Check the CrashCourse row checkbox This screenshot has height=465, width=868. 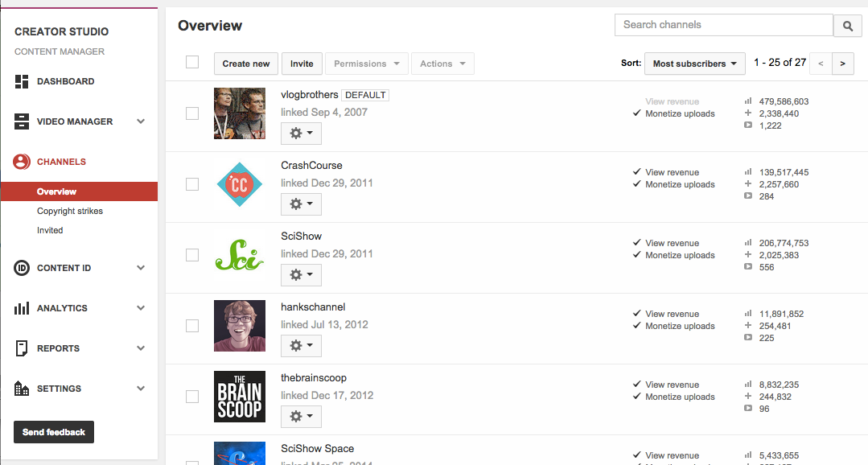[x=192, y=184]
